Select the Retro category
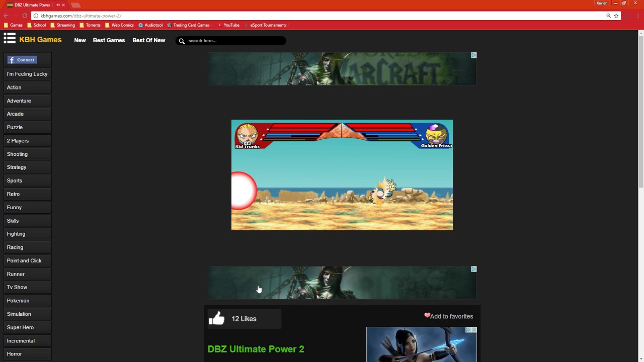The image size is (644, 362). (27, 194)
